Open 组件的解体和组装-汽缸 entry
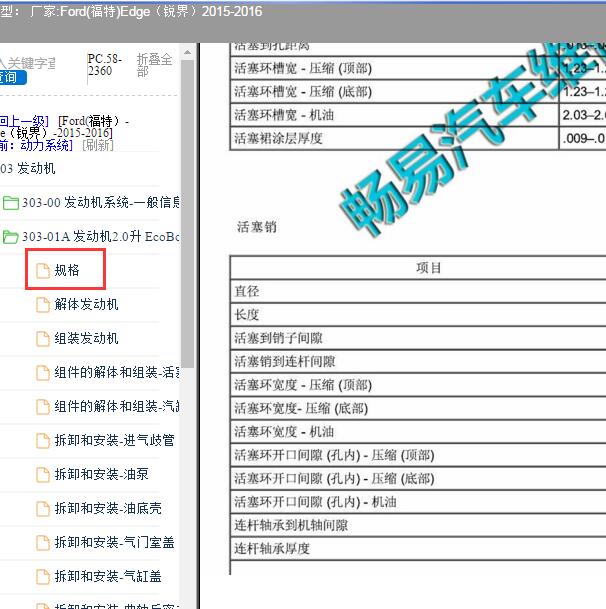Image resolution: width=606 pixels, height=609 pixels. point(117,406)
